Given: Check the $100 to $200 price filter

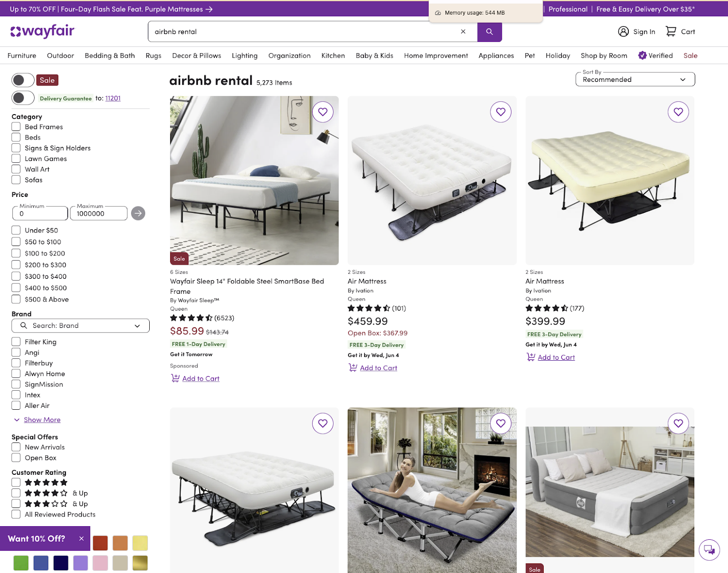Looking at the screenshot, I should pyautogui.click(x=16, y=253).
